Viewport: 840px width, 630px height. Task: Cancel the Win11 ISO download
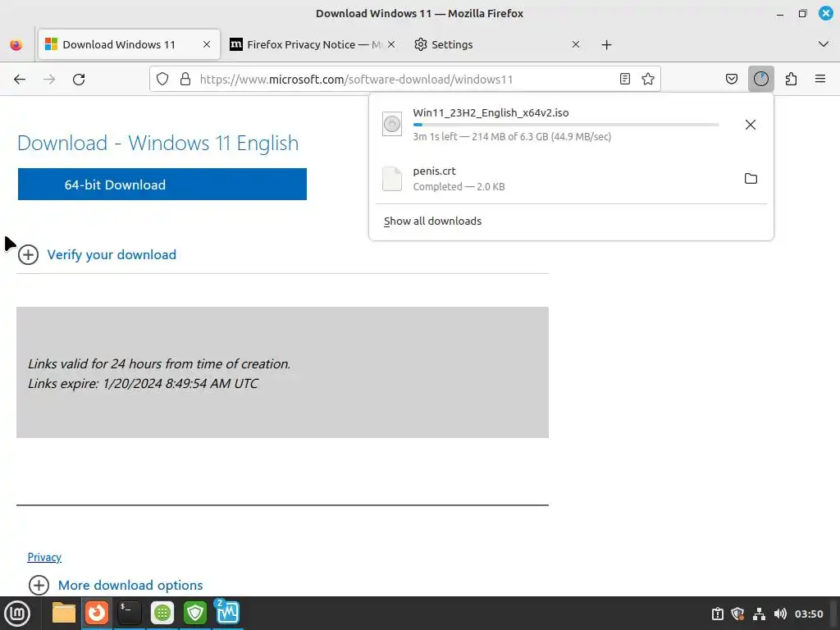click(x=750, y=125)
